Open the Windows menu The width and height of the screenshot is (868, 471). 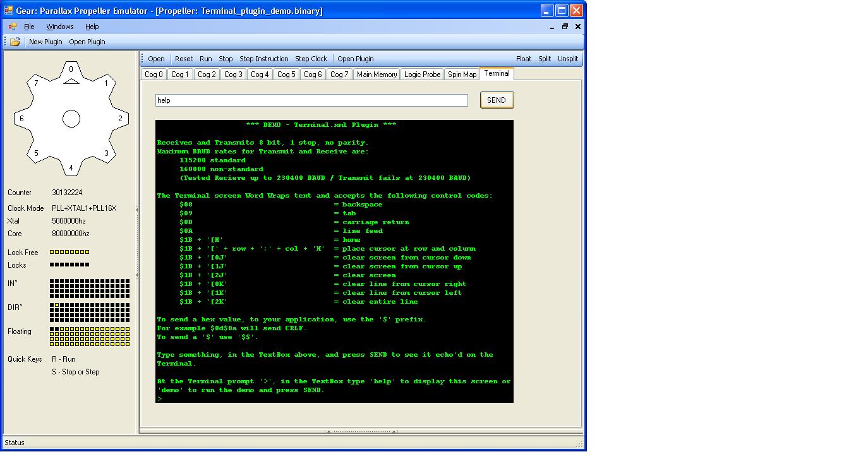click(59, 27)
